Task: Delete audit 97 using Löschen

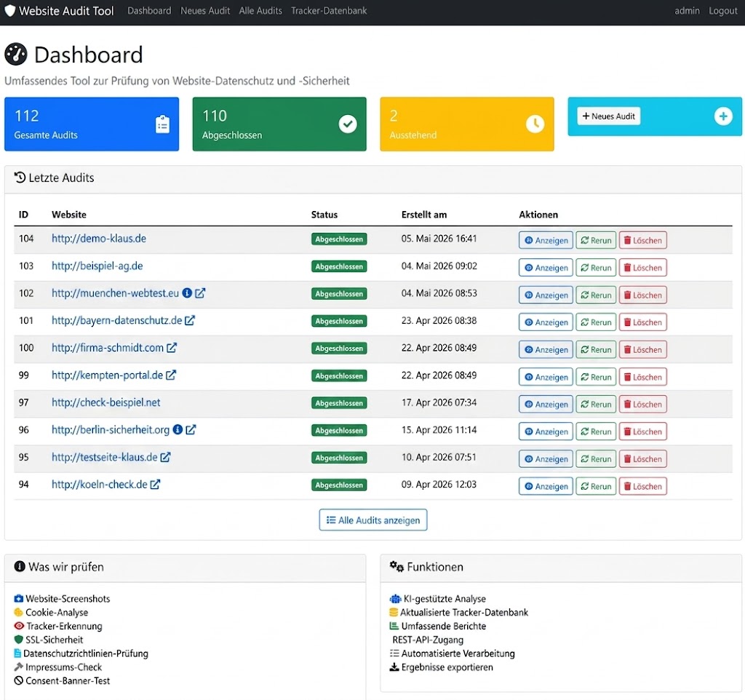Action: coord(643,405)
